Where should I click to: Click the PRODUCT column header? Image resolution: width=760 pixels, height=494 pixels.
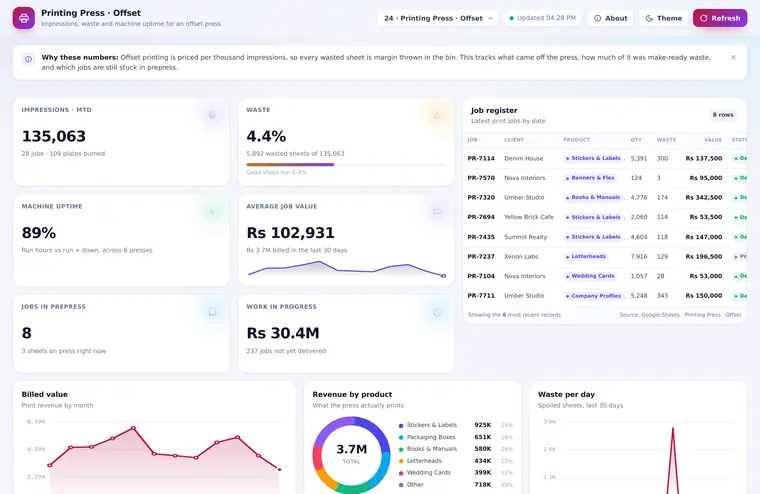pyautogui.click(x=576, y=140)
